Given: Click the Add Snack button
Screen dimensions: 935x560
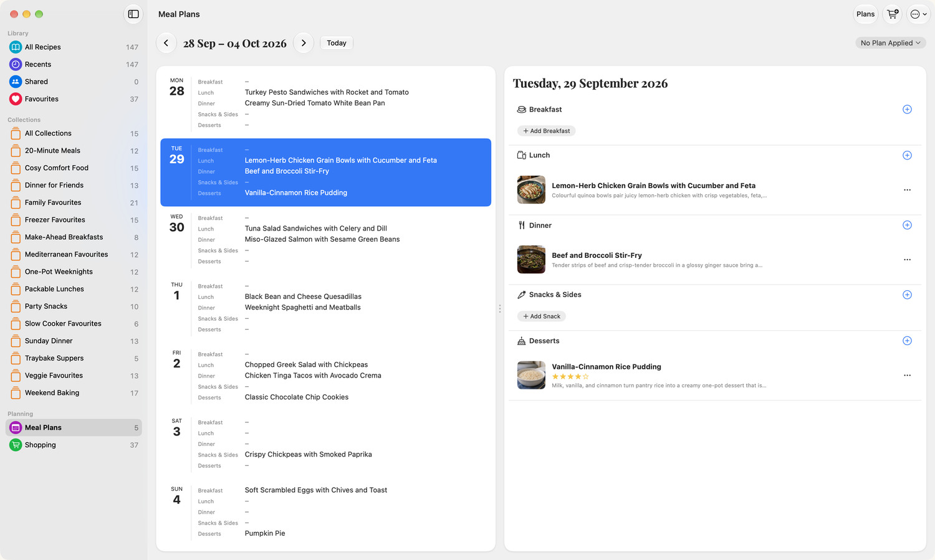Looking at the screenshot, I should pyautogui.click(x=541, y=316).
